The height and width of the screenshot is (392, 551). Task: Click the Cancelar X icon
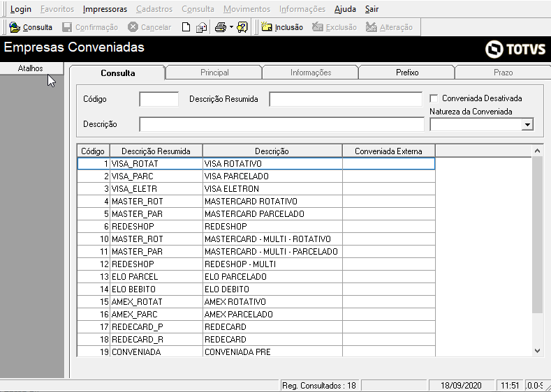tap(133, 27)
